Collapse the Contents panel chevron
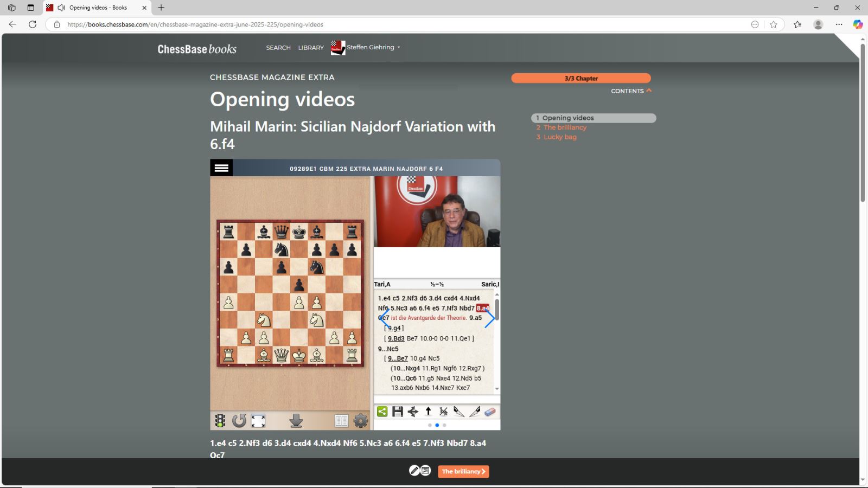868x488 pixels. [x=648, y=91]
